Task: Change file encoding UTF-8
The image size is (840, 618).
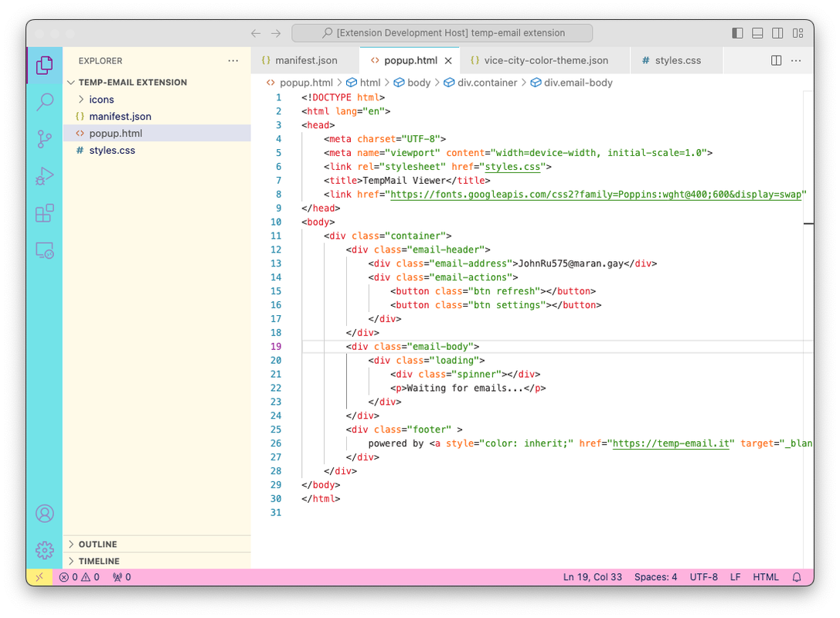Action: [x=703, y=577]
